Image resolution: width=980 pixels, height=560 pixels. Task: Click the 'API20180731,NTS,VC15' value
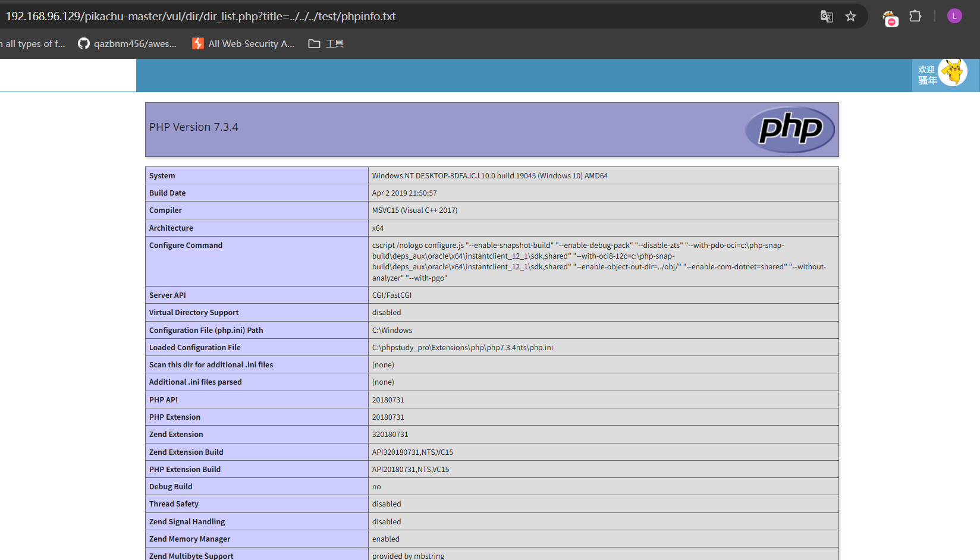pyautogui.click(x=411, y=470)
